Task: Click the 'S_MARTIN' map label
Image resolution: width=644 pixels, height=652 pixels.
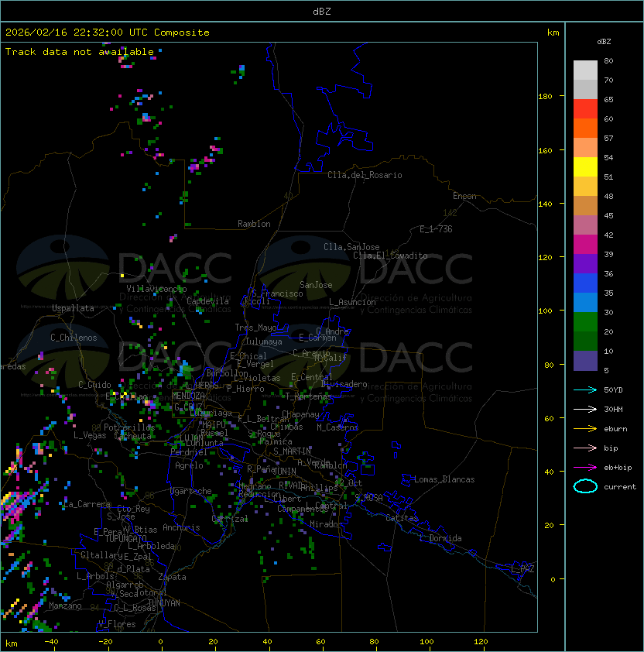Action: (x=292, y=451)
